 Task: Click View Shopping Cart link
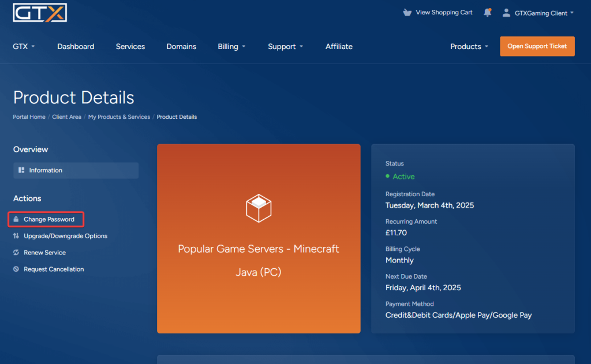click(437, 13)
